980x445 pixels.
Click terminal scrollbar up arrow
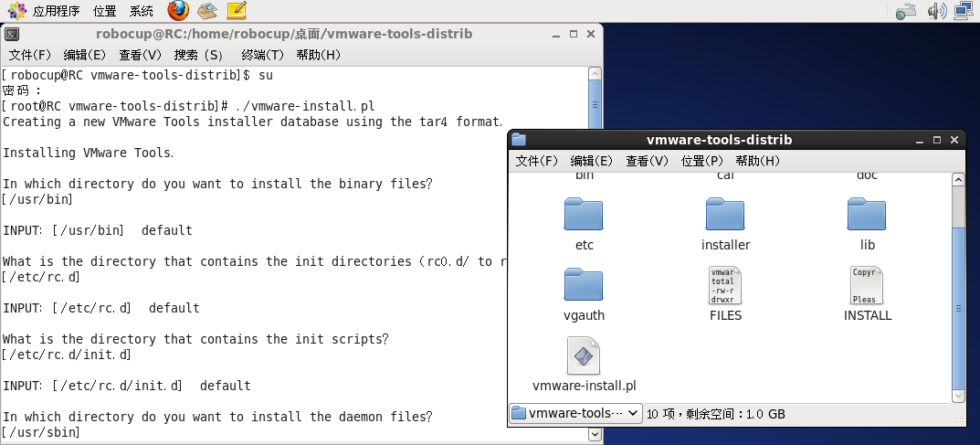tap(595, 74)
